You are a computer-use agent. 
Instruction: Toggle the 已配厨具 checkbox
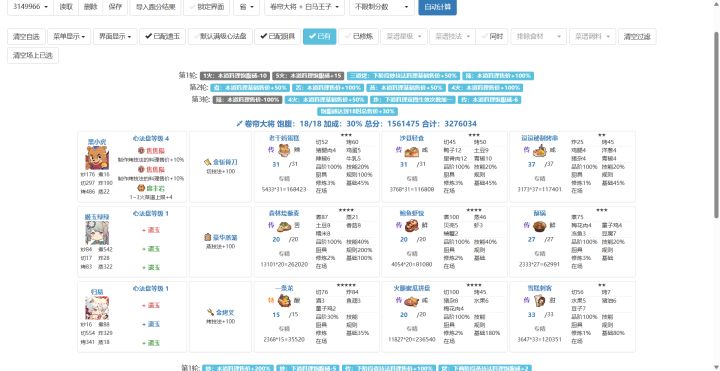tap(278, 36)
